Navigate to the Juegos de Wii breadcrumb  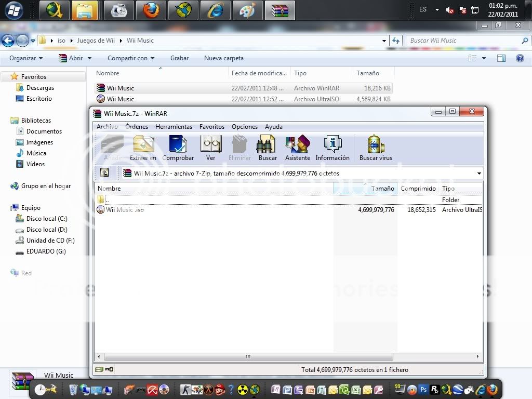(x=96, y=41)
